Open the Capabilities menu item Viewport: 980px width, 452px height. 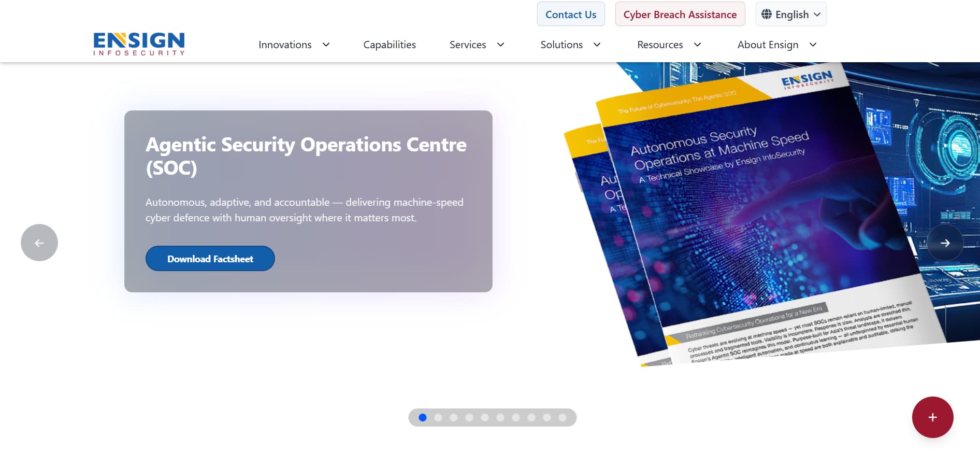click(x=390, y=45)
